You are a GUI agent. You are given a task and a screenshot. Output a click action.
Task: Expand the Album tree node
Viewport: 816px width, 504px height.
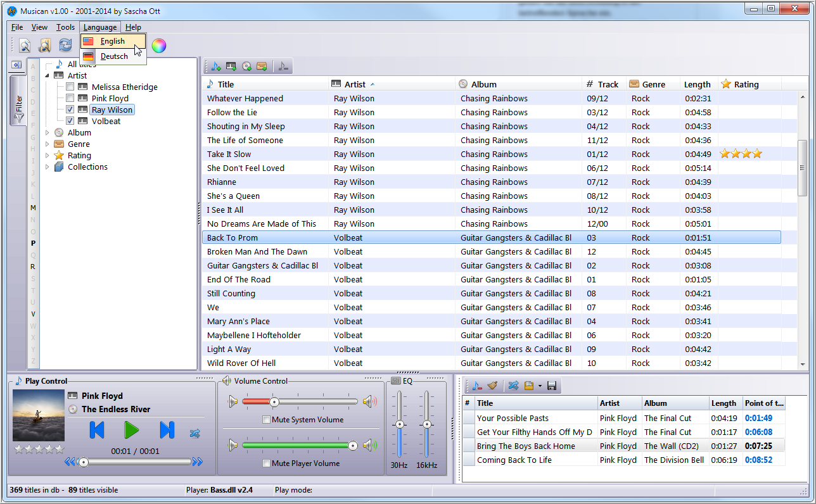pos(47,132)
